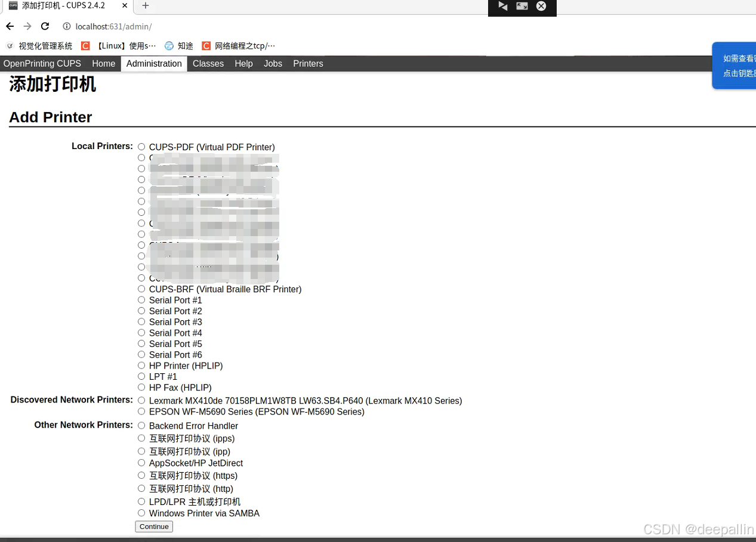This screenshot has width=756, height=542.
Task: Choose Serial Port #4 radio button
Action: [141, 333]
